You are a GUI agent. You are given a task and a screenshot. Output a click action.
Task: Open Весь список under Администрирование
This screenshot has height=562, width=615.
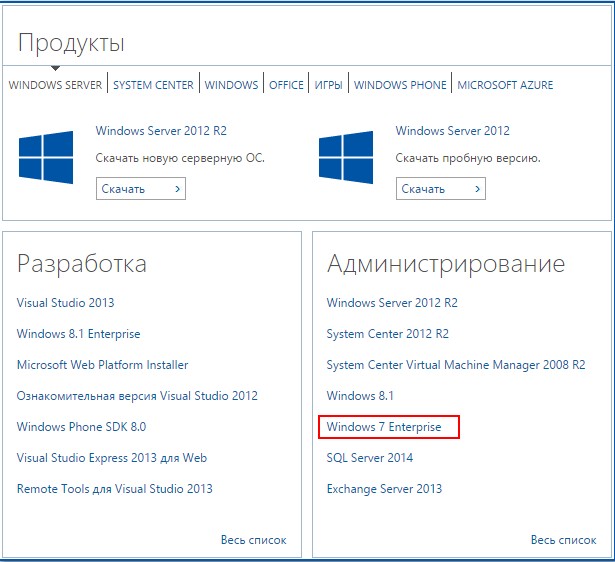tap(564, 540)
